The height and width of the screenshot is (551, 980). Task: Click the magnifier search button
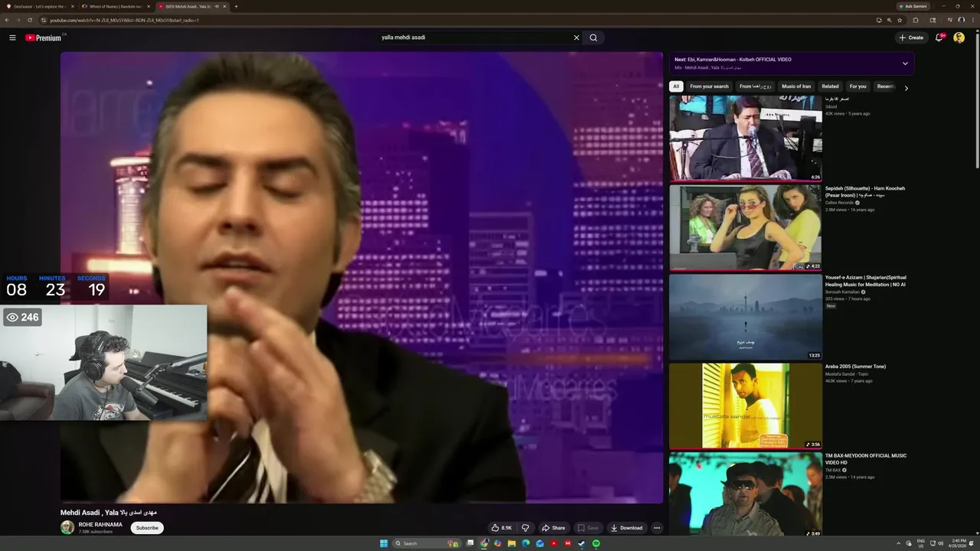coord(593,37)
